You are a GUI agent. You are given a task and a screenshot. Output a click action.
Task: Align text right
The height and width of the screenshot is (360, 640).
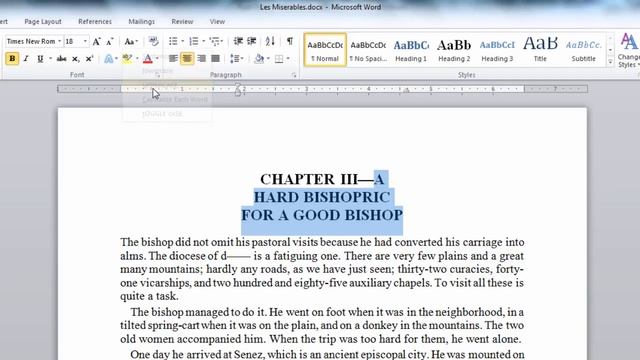201,59
